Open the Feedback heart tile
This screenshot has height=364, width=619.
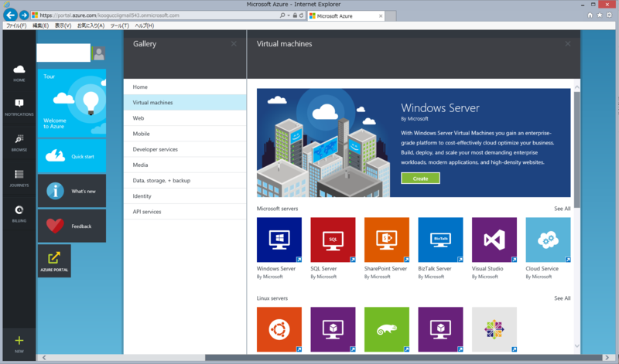pyautogui.click(x=72, y=226)
